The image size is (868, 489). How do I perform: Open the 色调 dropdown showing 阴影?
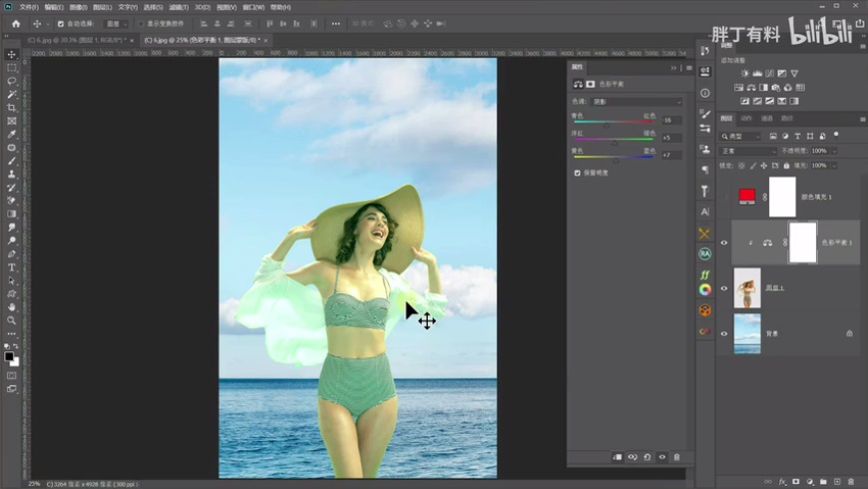pyautogui.click(x=639, y=102)
